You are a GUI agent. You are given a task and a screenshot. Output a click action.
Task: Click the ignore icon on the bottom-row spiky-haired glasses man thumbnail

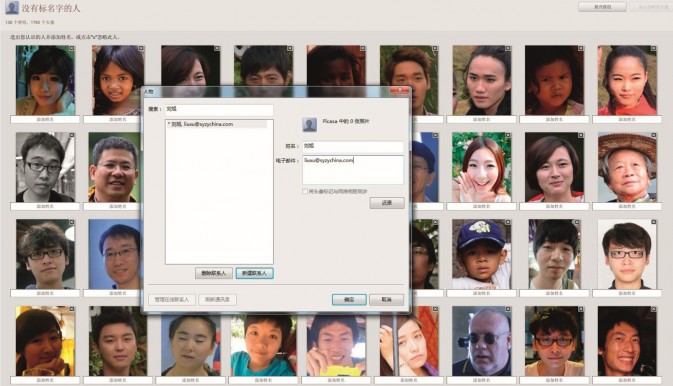pyautogui.click(x=581, y=309)
